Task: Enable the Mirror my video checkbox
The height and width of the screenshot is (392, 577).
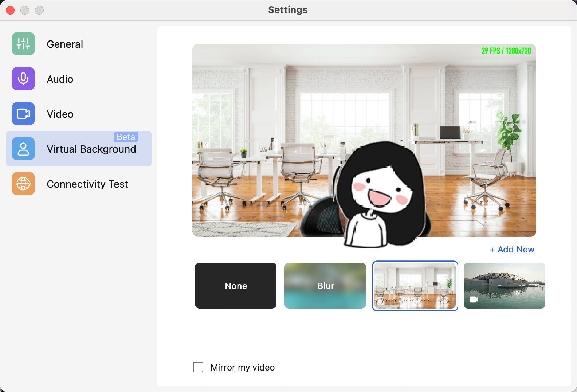Action: (x=198, y=367)
